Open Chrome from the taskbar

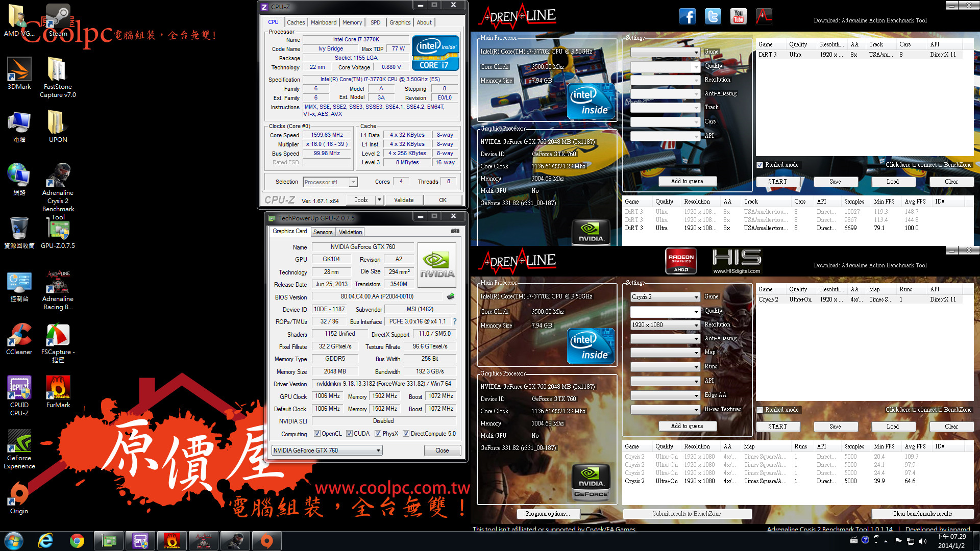pyautogui.click(x=77, y=541)
